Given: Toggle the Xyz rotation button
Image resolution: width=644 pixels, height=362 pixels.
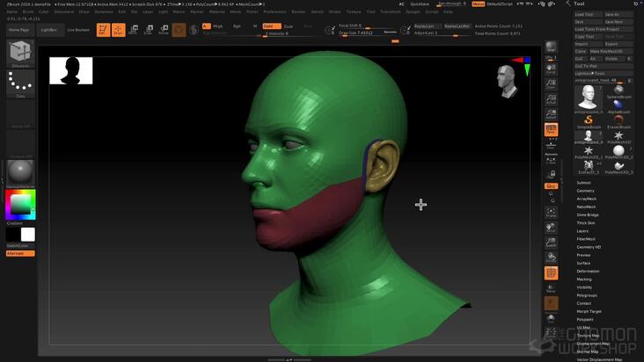Looking at the screenshot, I should [x=551, y=186].
